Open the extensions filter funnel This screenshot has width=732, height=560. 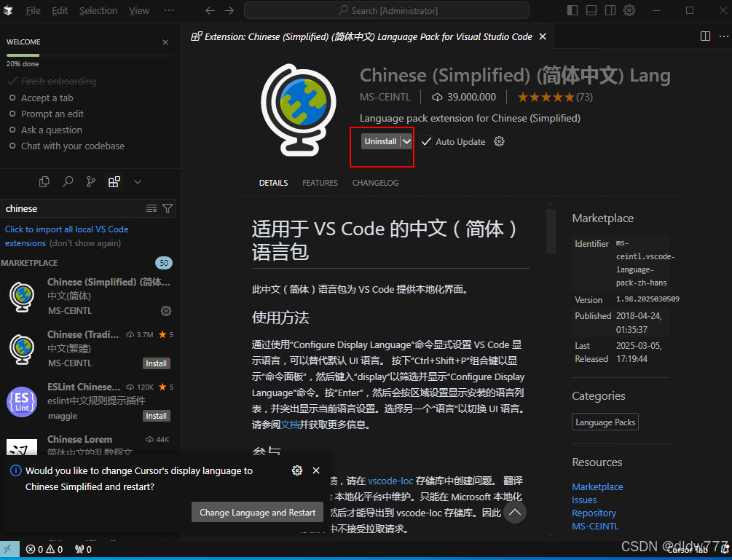point(168,208)
